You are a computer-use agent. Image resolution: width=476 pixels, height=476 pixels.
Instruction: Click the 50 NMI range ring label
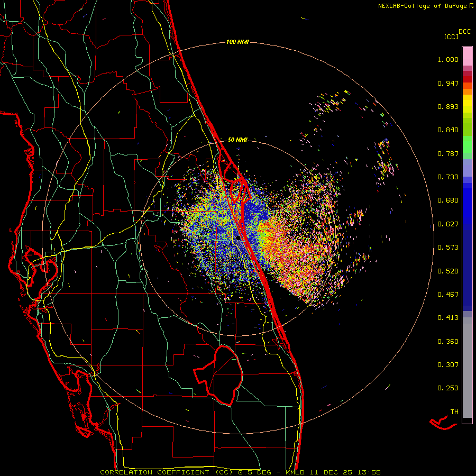(237, 140)
